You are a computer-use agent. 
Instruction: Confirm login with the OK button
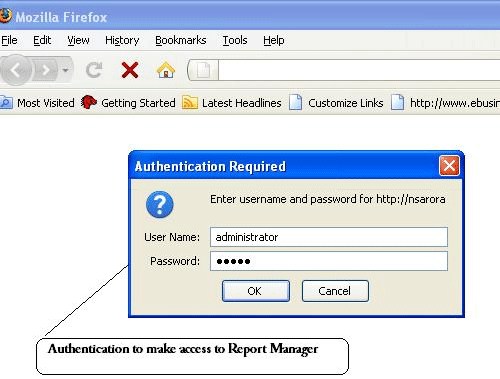coord(256,291)
